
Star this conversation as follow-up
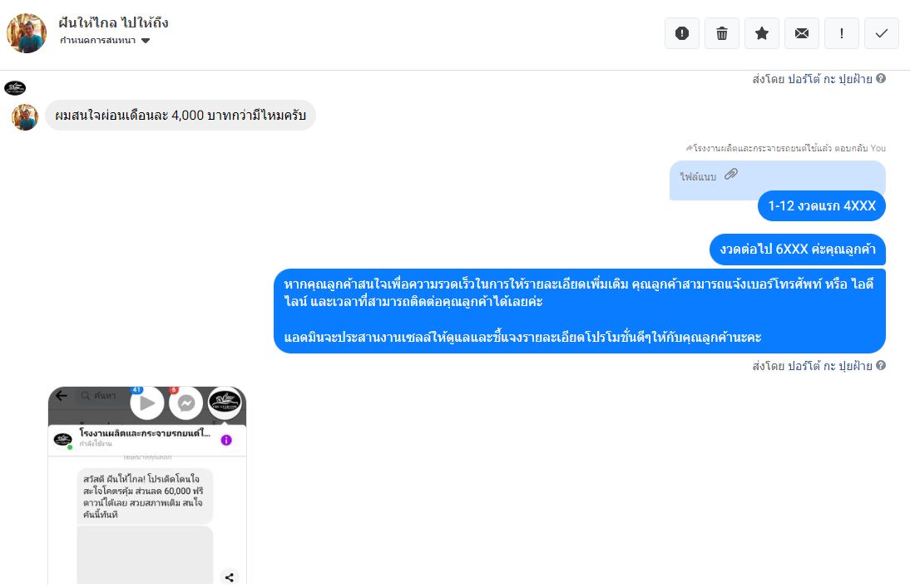(x=762, y=33)
